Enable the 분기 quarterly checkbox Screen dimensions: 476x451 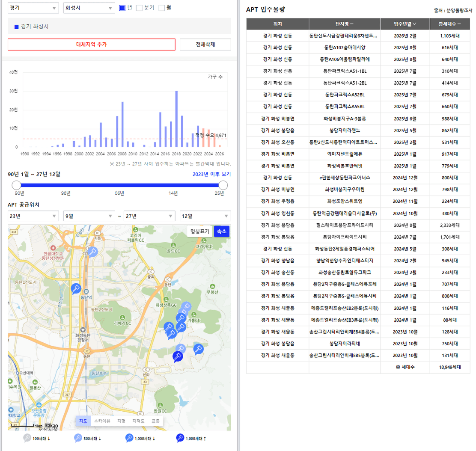pyautogui.click(x=140, y=8)
